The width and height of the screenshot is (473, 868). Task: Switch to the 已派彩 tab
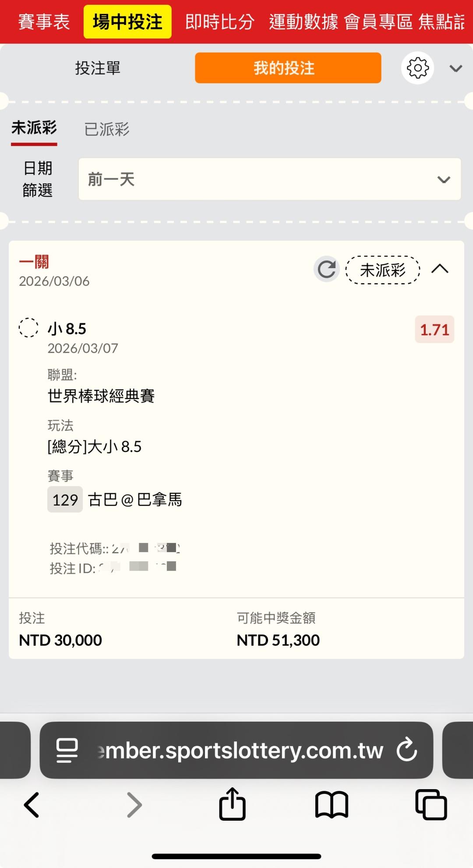pyautogui.click(x=107, y=129)
